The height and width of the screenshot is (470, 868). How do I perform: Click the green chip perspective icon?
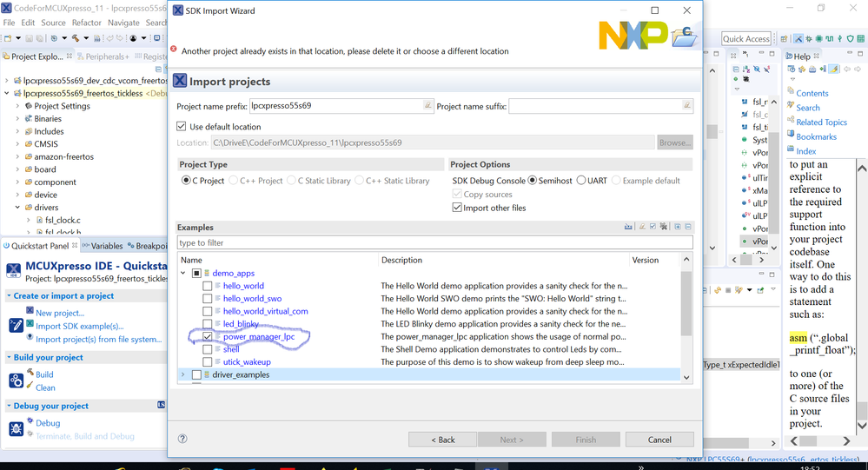(818, 39)
